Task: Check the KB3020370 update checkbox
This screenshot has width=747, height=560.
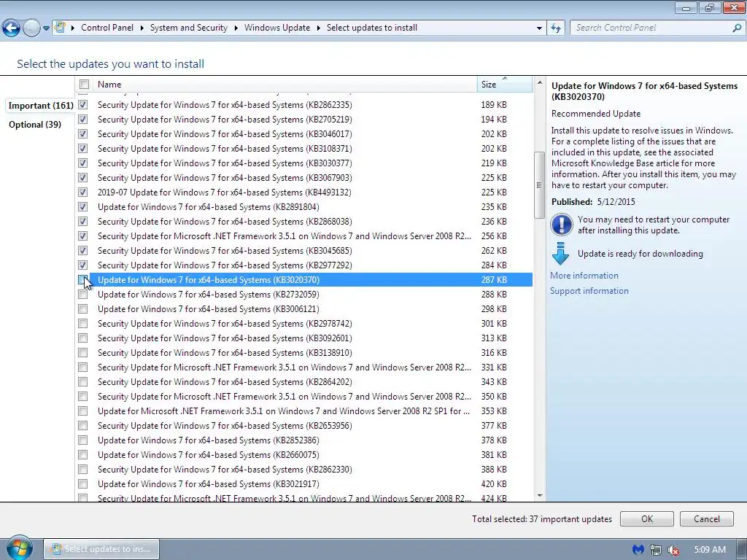Action: (83, 280)
